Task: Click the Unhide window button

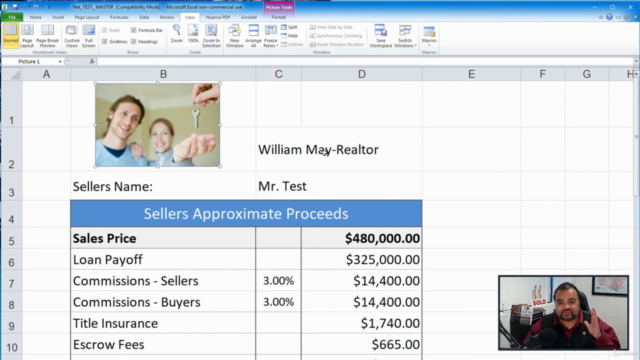Action: (x=292, y=44)
